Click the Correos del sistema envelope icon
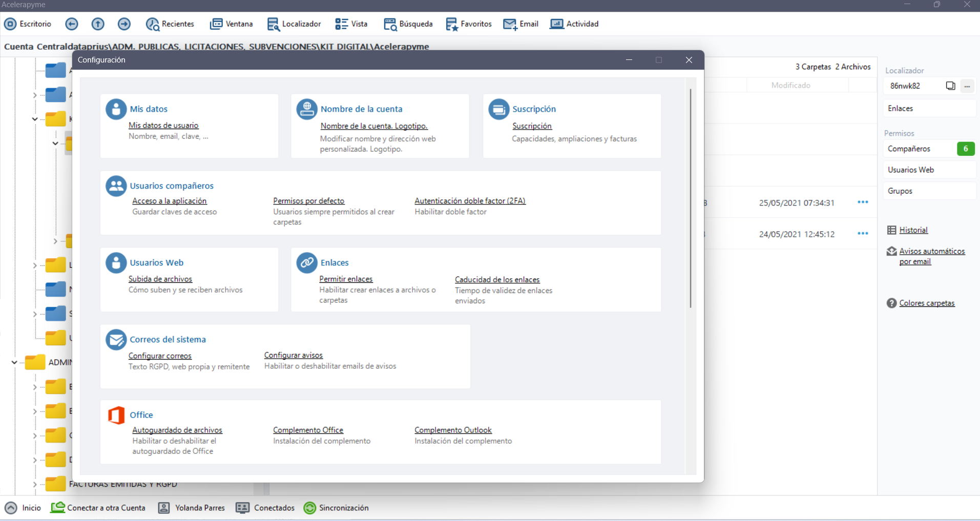The width and height of the screenshot is (980, 521). pyautogui.click(x=116, y=340)
